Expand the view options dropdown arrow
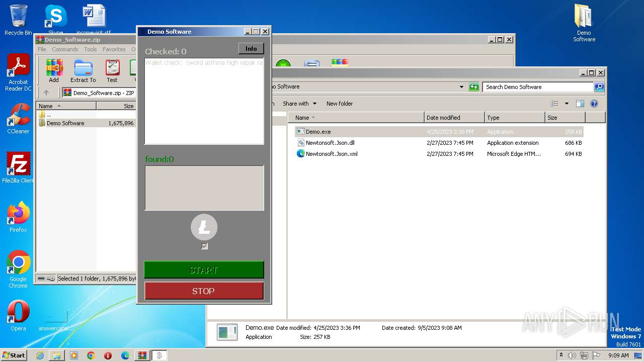Viewport: 644px width, 362px height. tap(567, 104)
